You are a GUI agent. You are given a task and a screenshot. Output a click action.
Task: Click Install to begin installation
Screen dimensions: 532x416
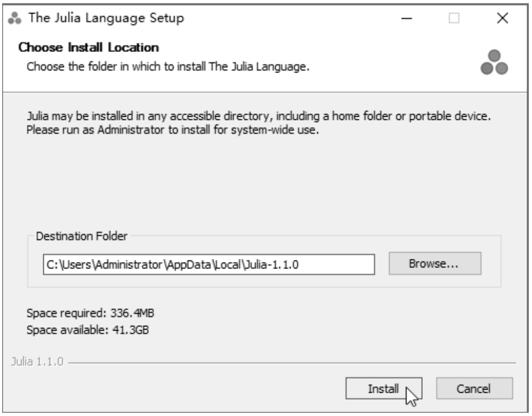click(384, 388)
